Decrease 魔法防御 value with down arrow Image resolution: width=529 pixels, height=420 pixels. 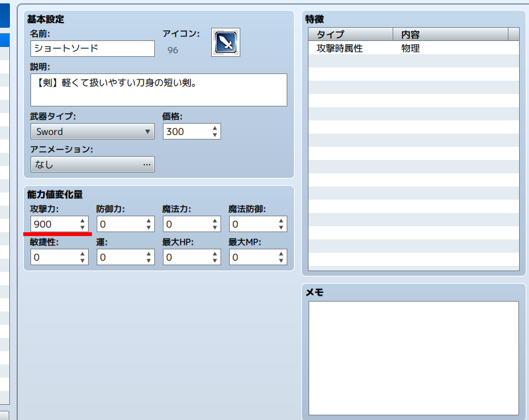click(x=281, y=228)
